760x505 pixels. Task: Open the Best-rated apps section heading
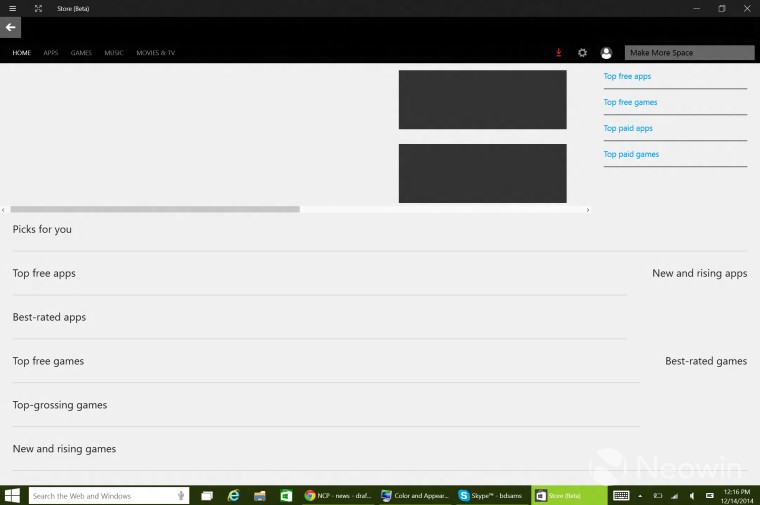click(x=49, y=317)
